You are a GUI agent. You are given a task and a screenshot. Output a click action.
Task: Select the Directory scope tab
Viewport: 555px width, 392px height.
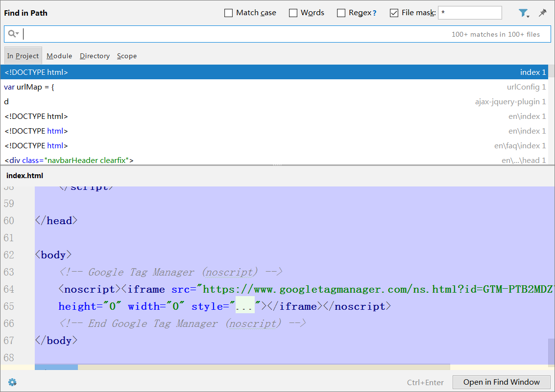[x=95, y=56]
